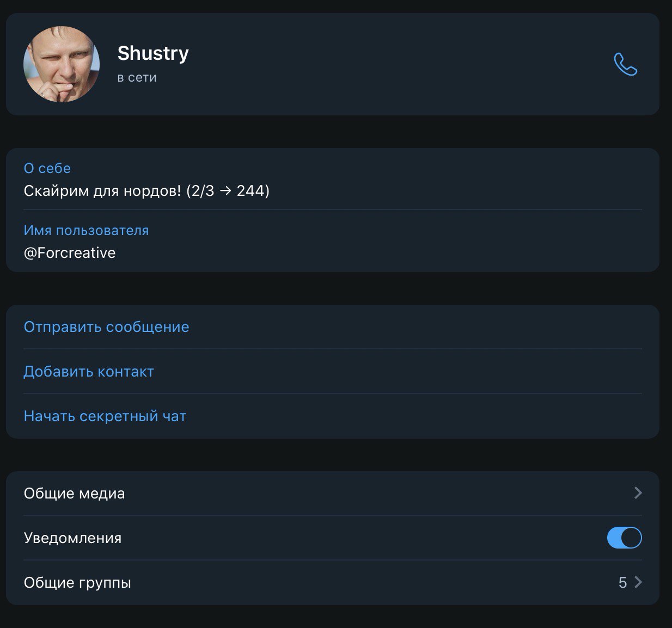Click the в сети status text
The image size is (672, 628).
[x=137, y=77]
